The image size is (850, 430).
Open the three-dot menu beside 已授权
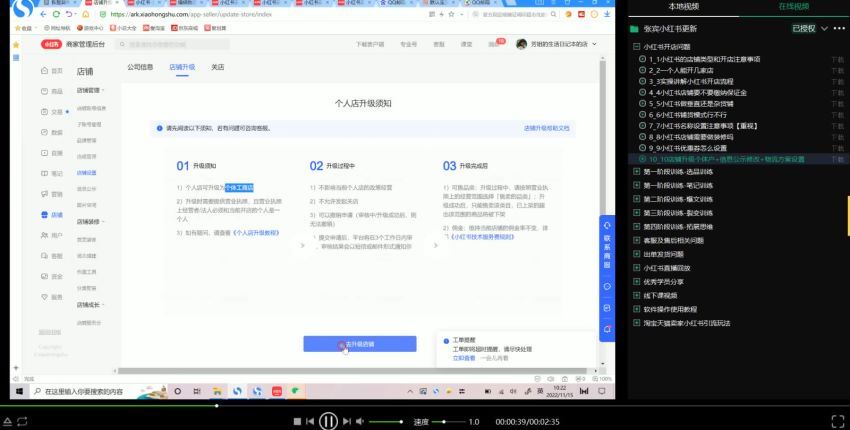coord(839,29)
